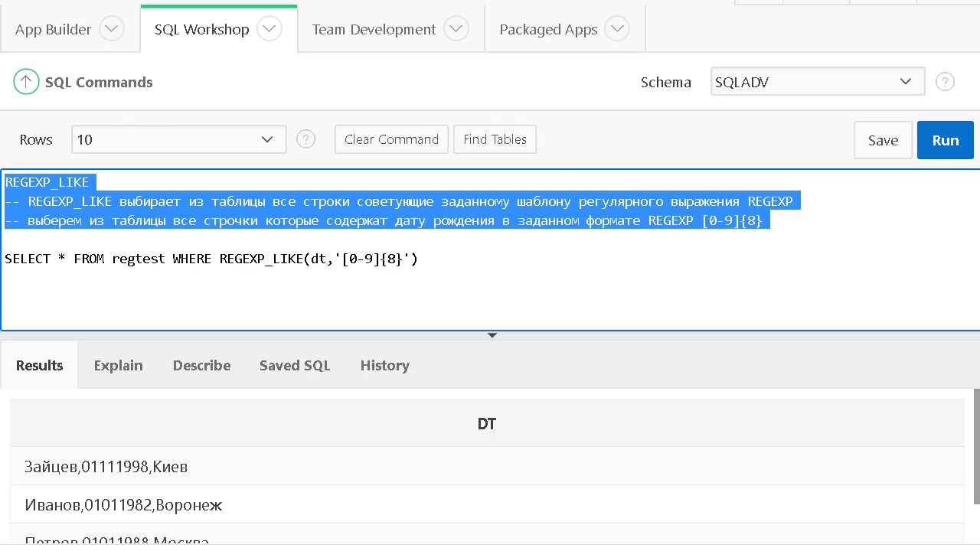Click the Clear Command button
Viewport: 980px width, 551px height.
pyautogui.click(x=391, y=139)
